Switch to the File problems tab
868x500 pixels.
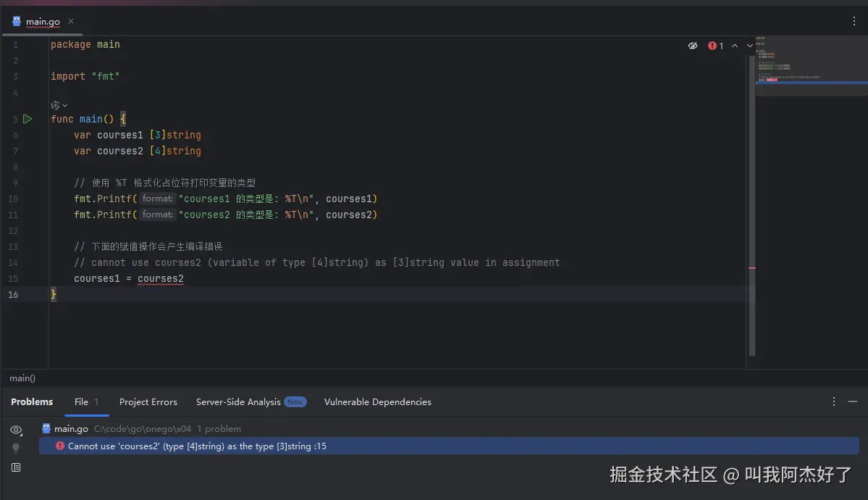[86, 402]
